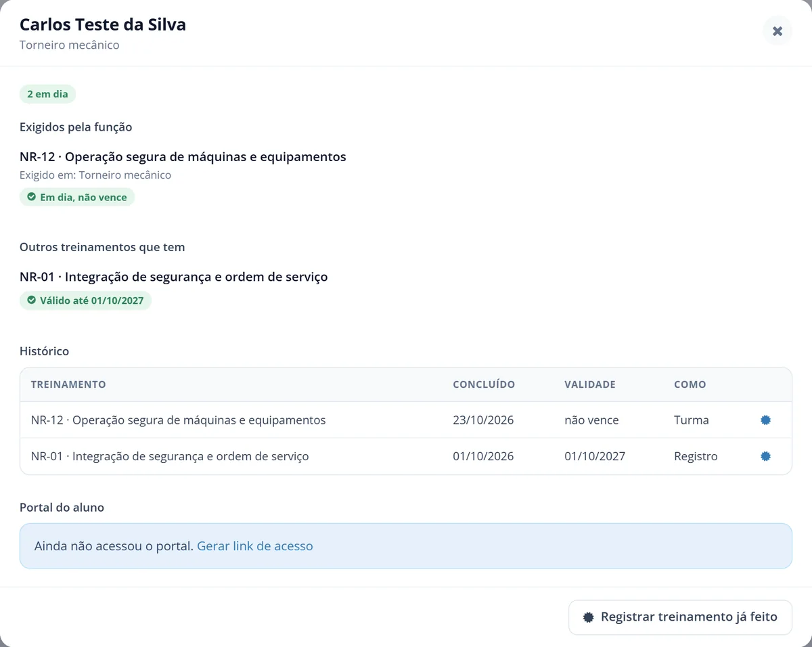Click the 'Histórico' section label
Viewport: 812px width, 647px height.
coord(44,351)
